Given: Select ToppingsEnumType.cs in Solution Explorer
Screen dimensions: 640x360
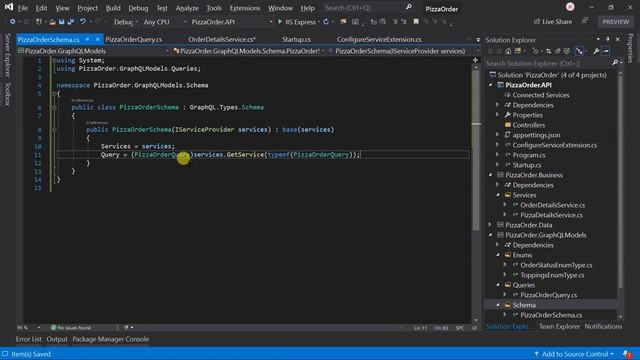Looking at the screenshot, I should (552, 275).
